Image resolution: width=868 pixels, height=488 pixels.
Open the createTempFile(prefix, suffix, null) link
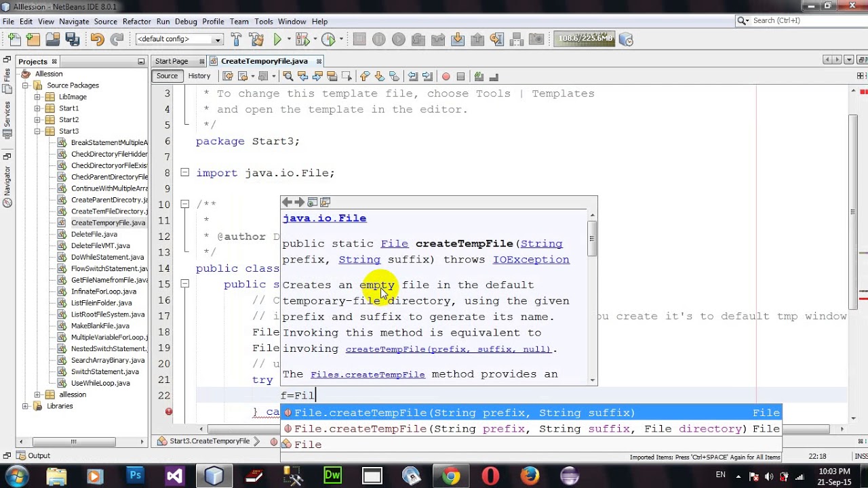coord(450,349)
